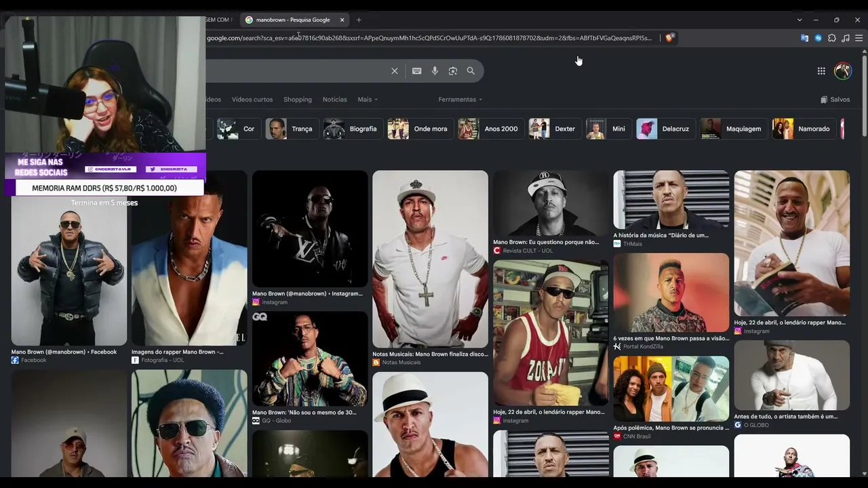The image size is (868, 488).
Task: Expand the Mais search filter menu
Action: click(368, 100)
